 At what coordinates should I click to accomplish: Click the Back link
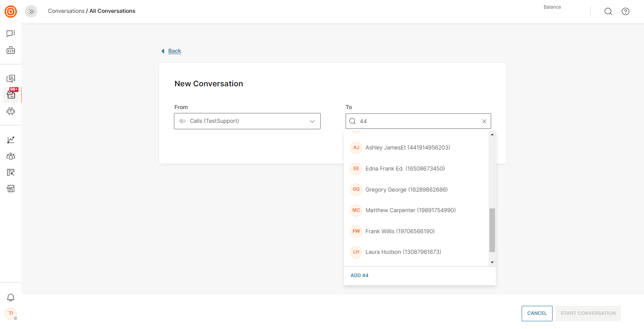click(174, 51)
